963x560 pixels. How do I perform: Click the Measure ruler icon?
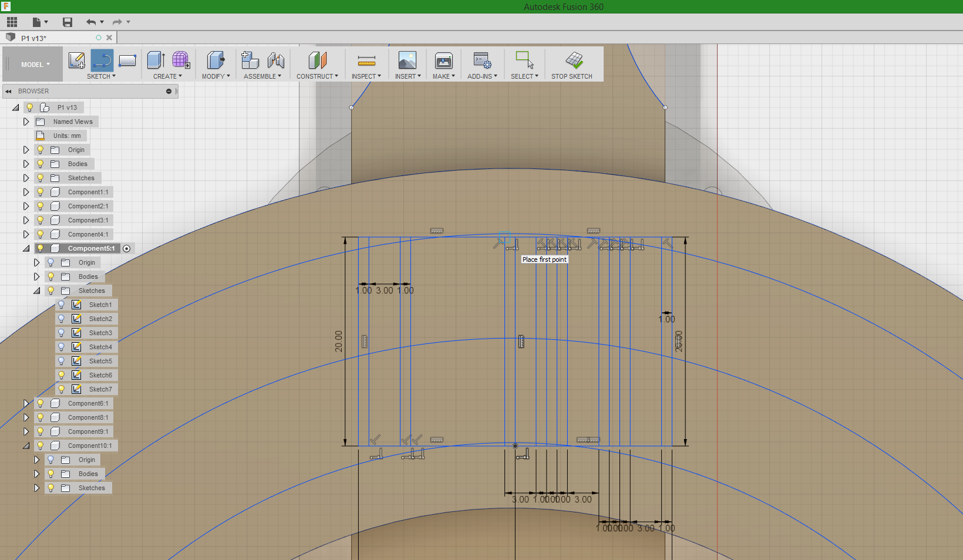pyautogui.click(x=366, y=60)
